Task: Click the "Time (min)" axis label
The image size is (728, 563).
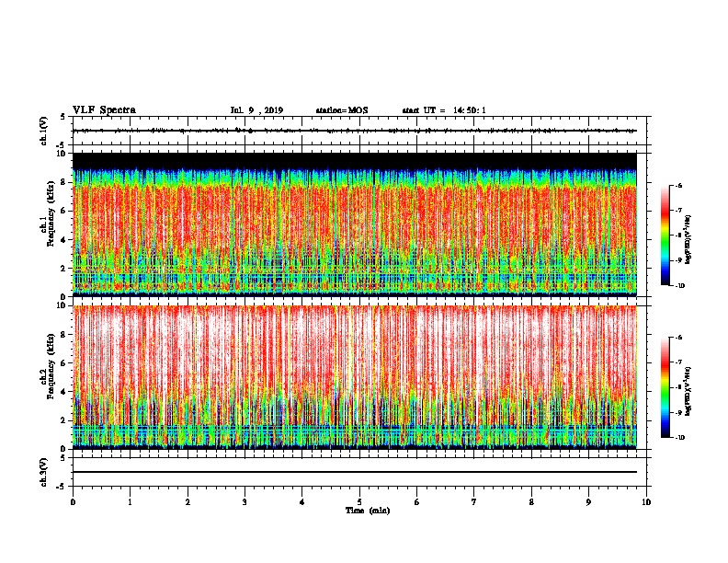Action: [x=368, y=511]
